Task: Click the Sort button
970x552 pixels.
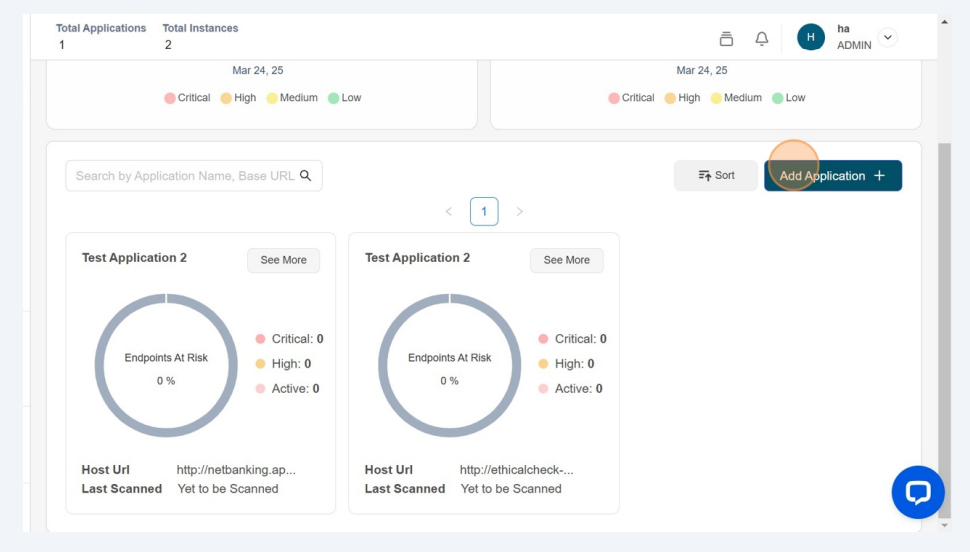Action: point(715,176)
